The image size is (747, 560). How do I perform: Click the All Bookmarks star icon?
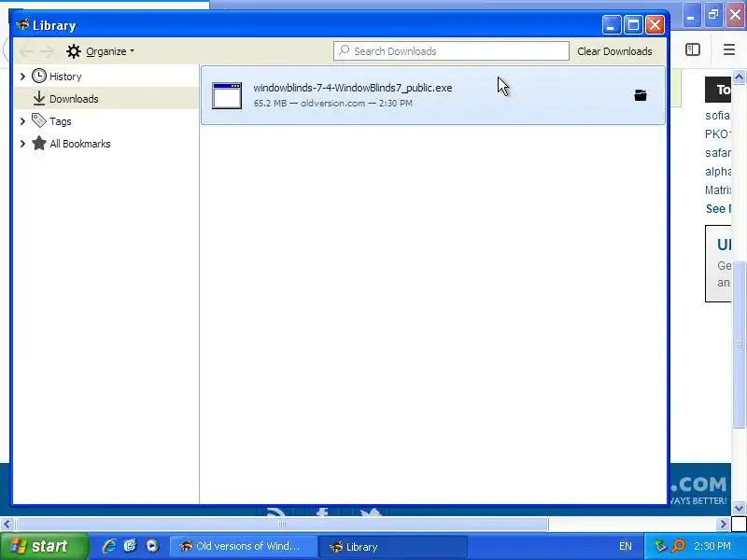(x=39, y=143)
